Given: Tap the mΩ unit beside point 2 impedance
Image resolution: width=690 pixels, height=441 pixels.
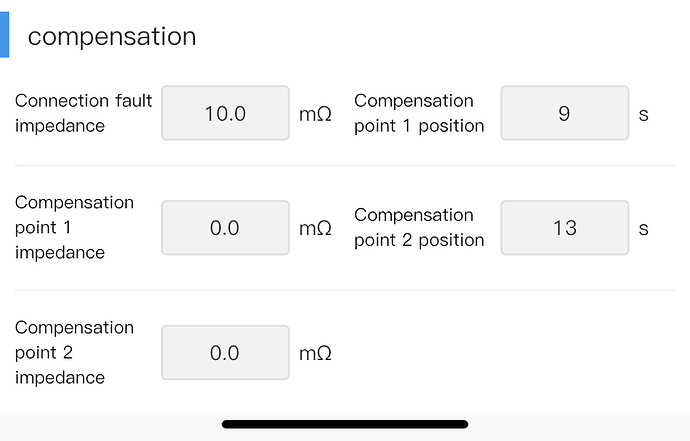Looking at the screenshot, I should 315,354.
